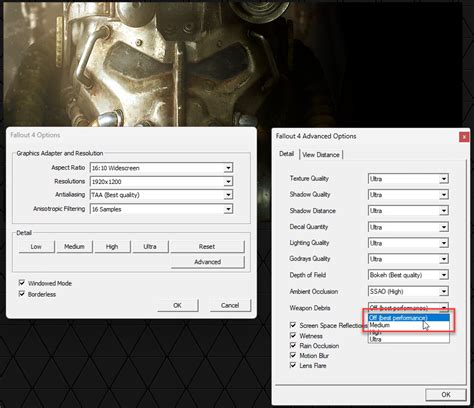Open the Depth of Field dropdown
474x408 pixels.
point(408,275)
